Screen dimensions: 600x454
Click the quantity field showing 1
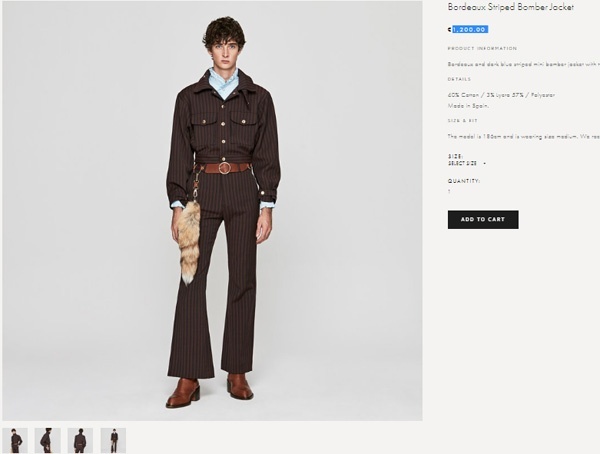449,191
